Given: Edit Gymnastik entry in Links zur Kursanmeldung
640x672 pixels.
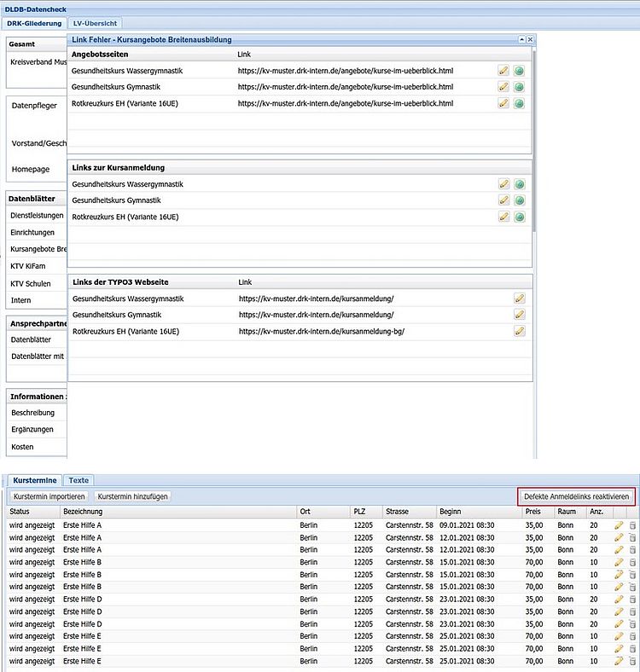Looking at the screenshot, I should coord(503,200).
